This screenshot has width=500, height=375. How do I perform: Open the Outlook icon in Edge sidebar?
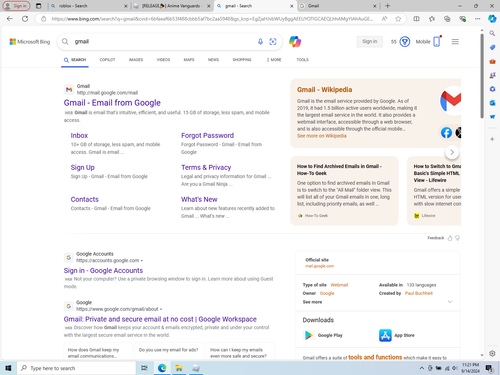click(x=492, y=103)
